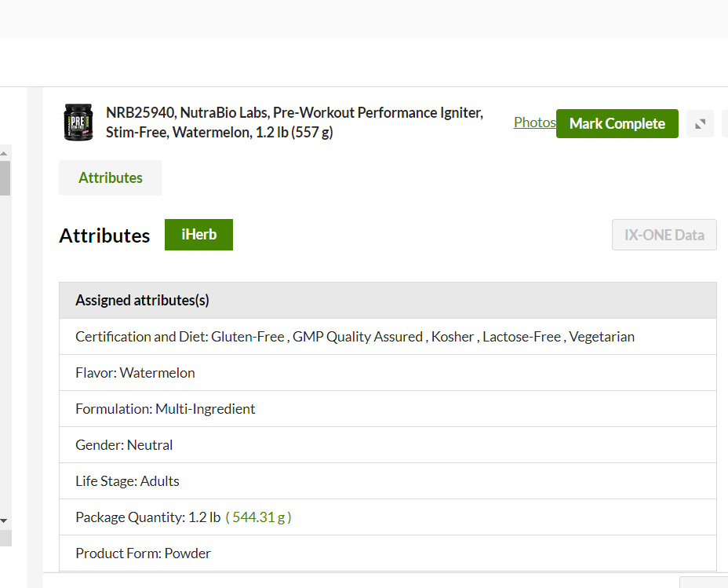The image size is (728, 588).
Task: Click the Mark Complete button
Action: (617, 123)
